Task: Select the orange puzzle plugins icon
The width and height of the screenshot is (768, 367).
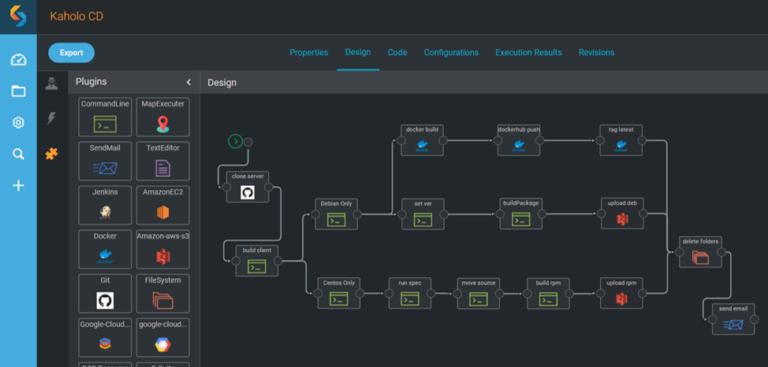Action: pos(51,154)
